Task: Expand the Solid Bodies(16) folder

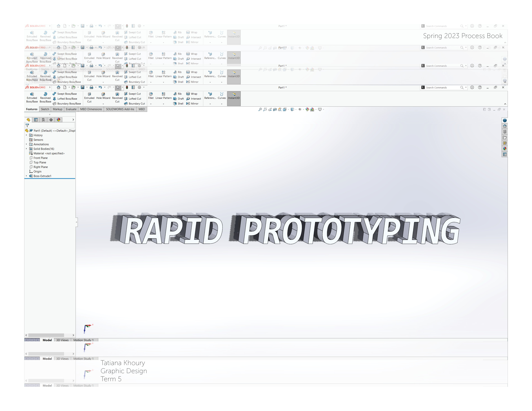Action: (27, 149)
